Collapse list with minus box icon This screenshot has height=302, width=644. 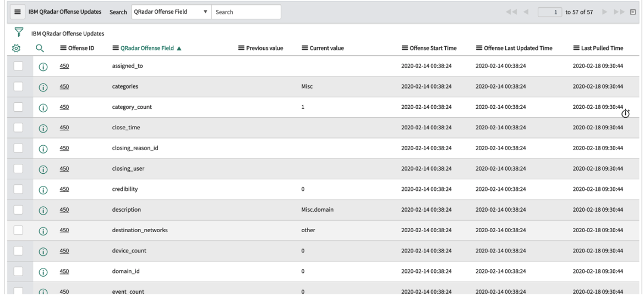633,12
